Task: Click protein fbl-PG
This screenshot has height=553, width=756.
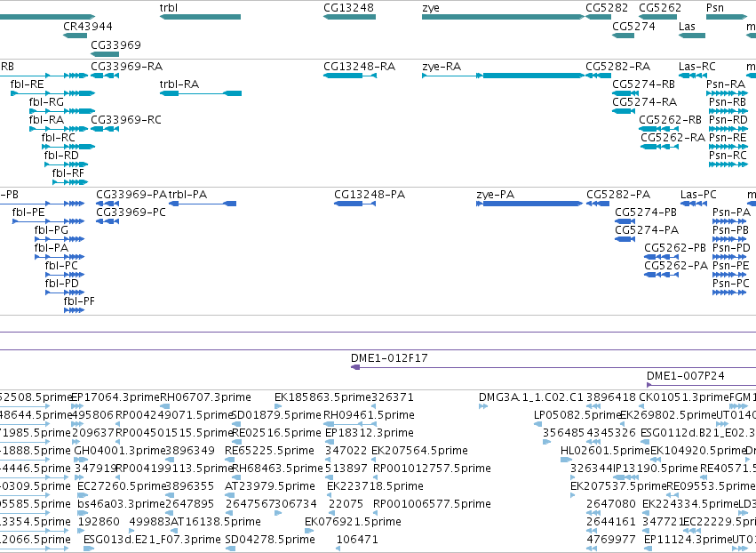Action: coord(60,239)
